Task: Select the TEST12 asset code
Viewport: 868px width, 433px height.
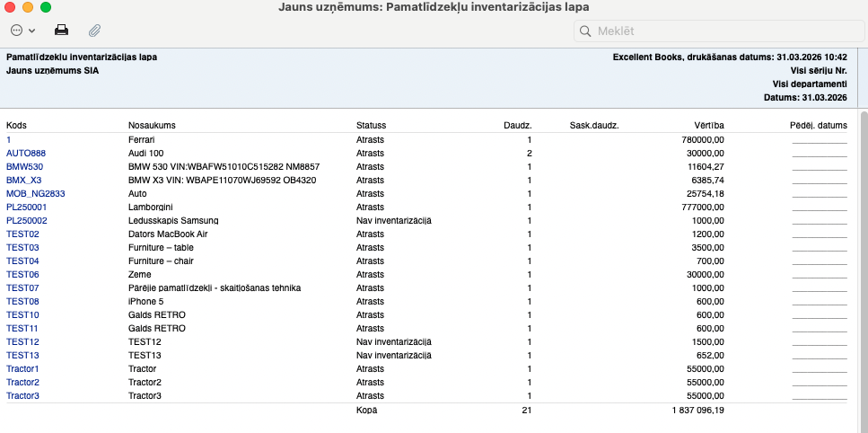Action: (x=22, y=342)
